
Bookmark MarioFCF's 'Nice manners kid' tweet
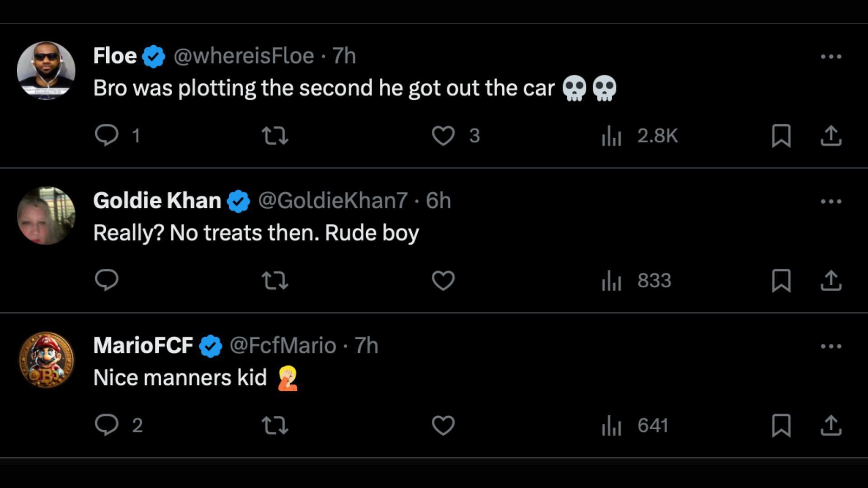point(781,425)
